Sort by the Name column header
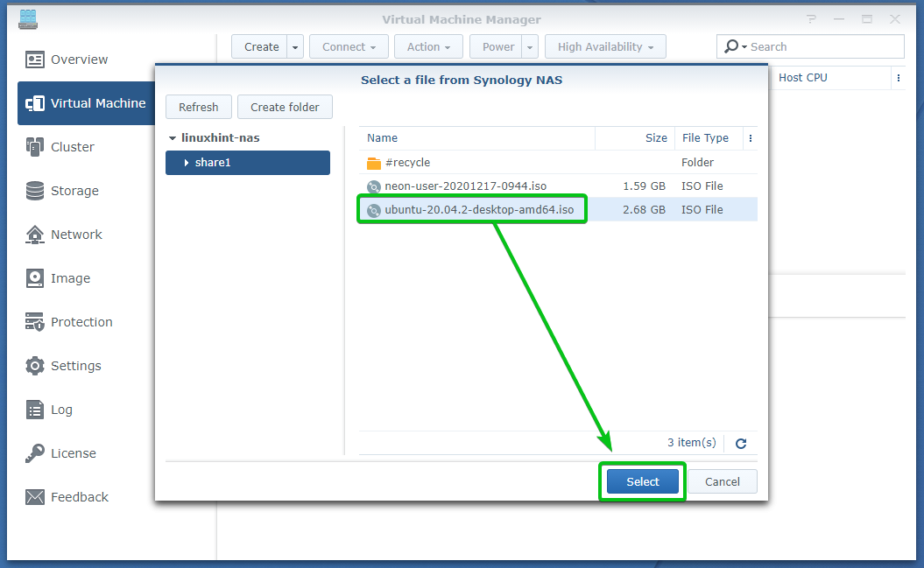 [x=476, y=137]
